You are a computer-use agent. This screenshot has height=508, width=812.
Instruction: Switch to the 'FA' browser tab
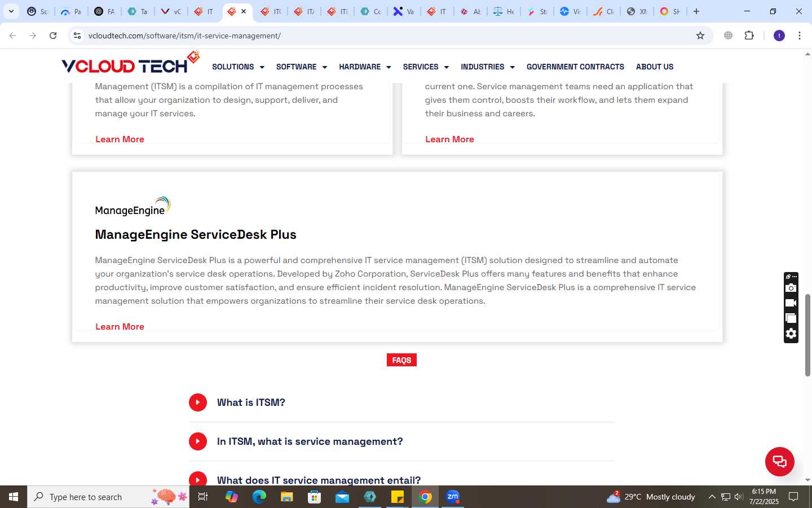click(104, 11)
